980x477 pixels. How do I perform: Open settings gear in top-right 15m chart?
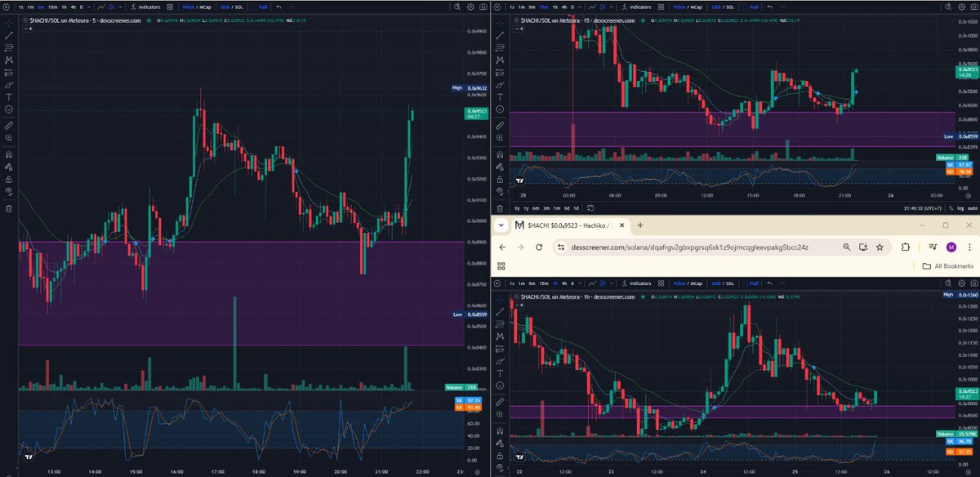point(961,7)
